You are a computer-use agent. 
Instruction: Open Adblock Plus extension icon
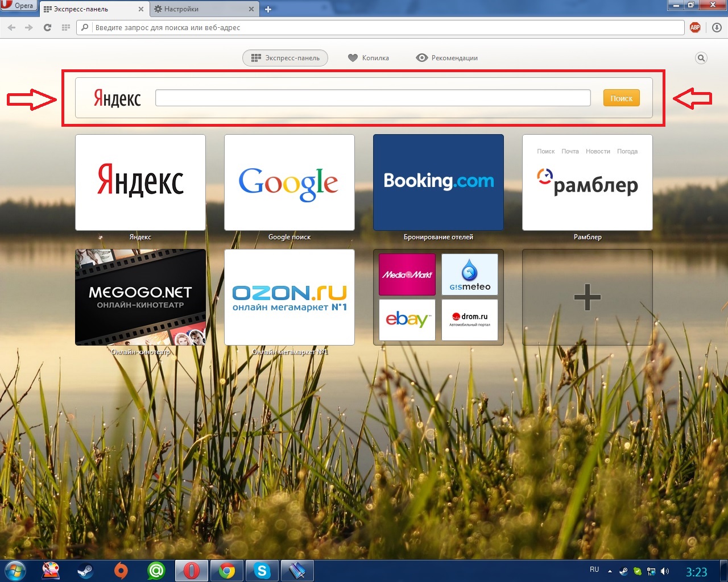(x=695, y=27)
